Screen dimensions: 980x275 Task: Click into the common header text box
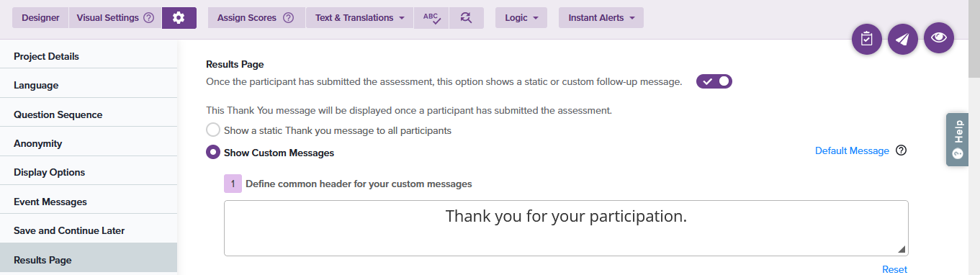(566, 228)
